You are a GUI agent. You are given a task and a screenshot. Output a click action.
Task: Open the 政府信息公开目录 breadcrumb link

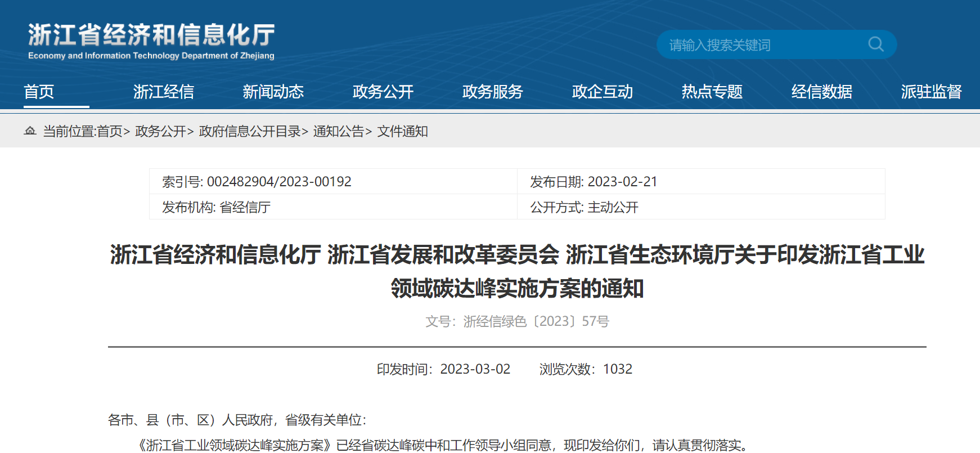250,132
